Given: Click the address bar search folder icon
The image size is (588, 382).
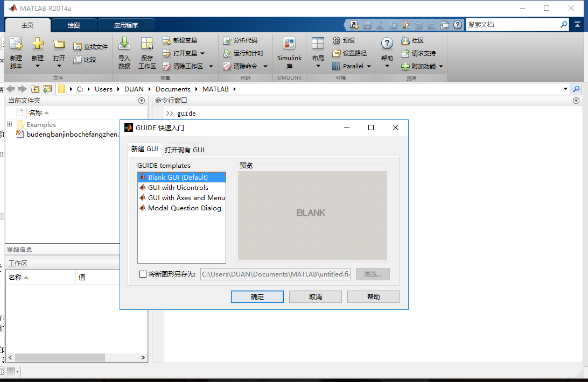Looking at the screenshot, I should (x=576, y=89).
